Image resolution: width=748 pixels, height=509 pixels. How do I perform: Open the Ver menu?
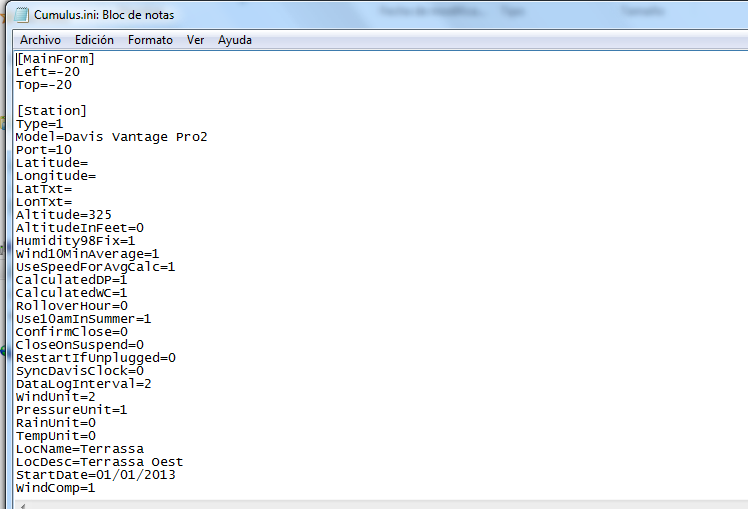195,40
